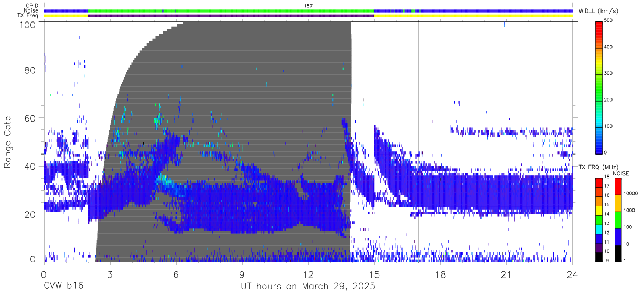Viewport: 644px width, 297px height.
Task: Click the "NOISE" legend title
Action: point(620,173)
